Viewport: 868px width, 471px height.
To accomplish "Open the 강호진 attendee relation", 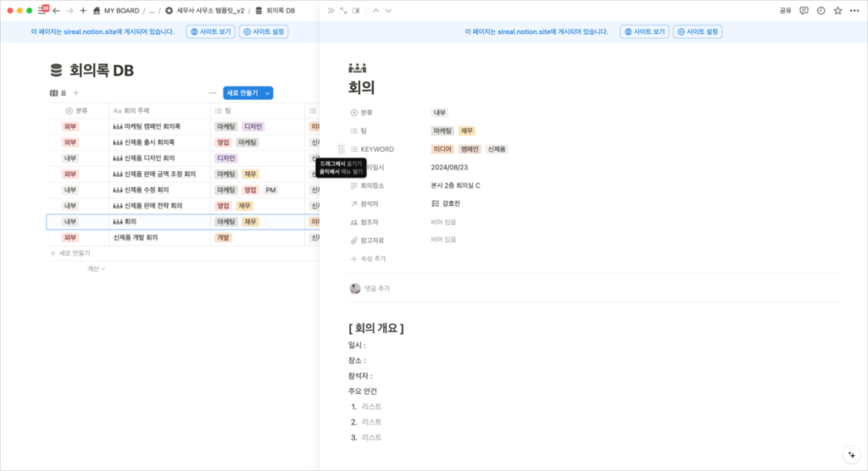I will 446,203.
